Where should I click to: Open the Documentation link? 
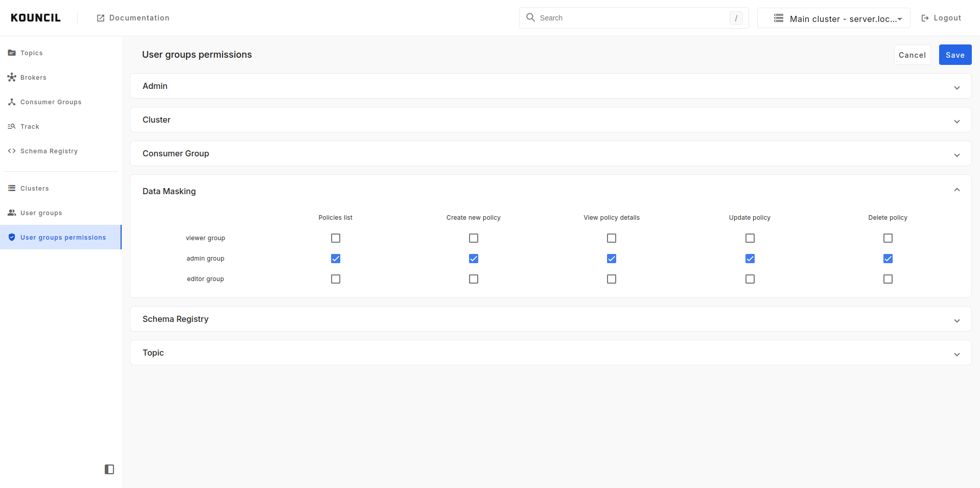click(133, 18)
